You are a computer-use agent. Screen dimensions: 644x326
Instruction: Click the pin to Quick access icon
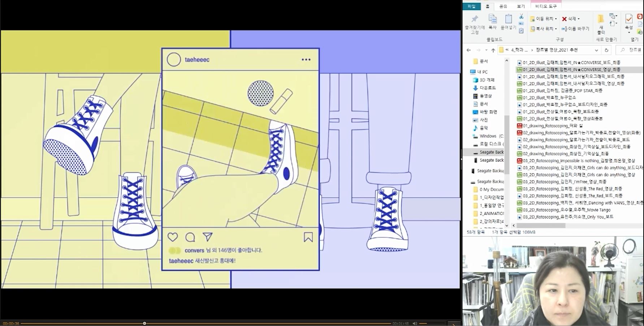(475, 19)
